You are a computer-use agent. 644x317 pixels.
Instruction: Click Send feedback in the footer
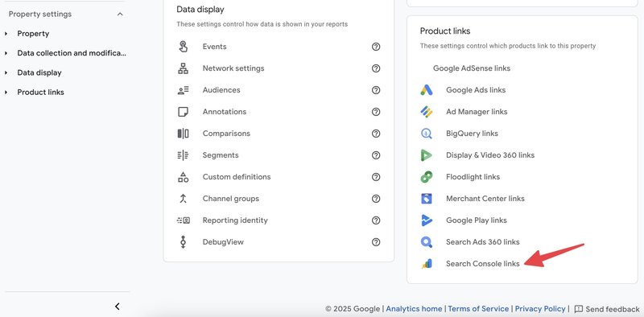[607, 309]
